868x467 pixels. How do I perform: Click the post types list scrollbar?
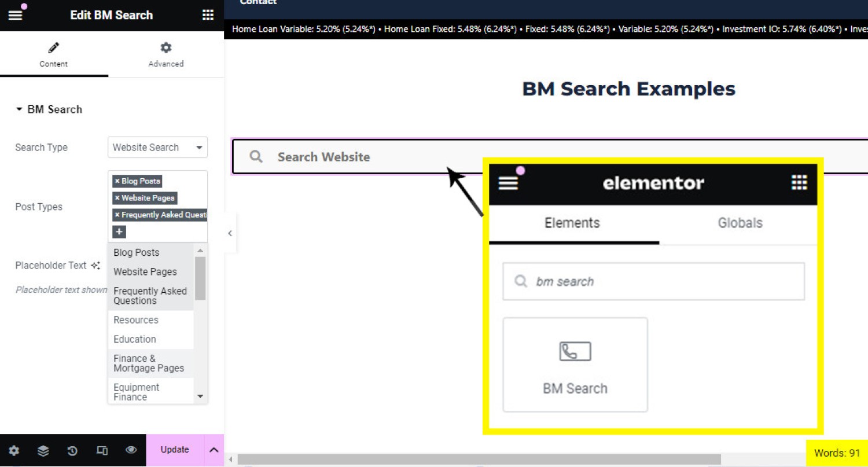pos(200,279)
